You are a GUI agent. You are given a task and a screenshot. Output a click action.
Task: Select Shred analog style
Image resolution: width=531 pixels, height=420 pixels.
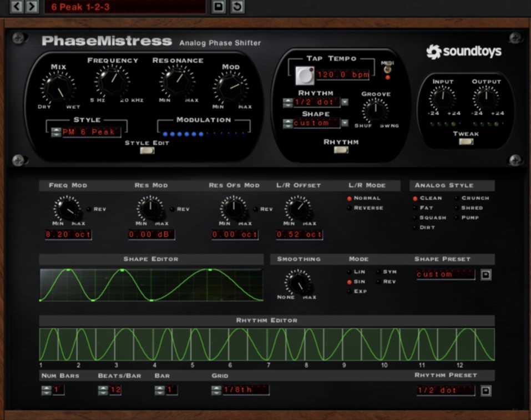(x=457, y=208)
